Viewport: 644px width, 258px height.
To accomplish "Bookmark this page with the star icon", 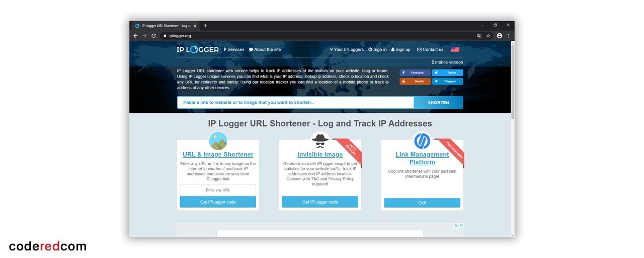I will [488, 36].
